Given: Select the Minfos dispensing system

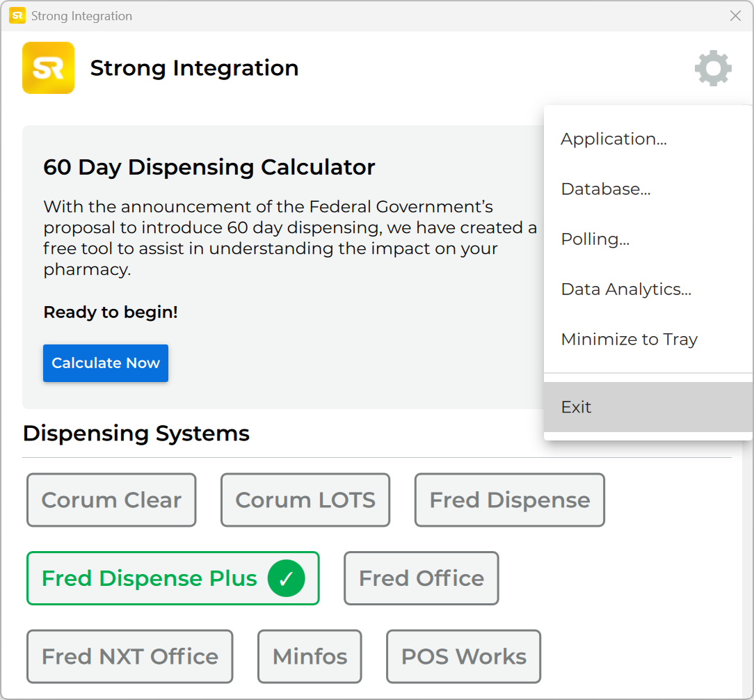Looking at the screenshot, I should click(x=310, y=657).
